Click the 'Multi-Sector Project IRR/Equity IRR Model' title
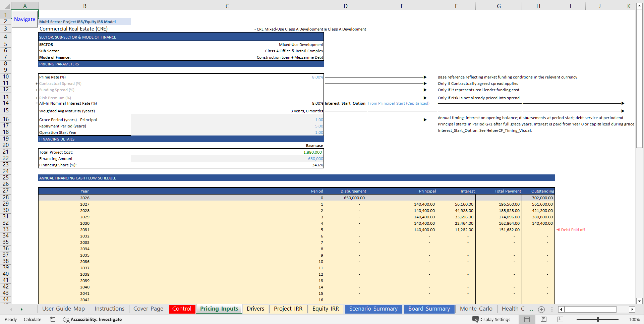 77,22
